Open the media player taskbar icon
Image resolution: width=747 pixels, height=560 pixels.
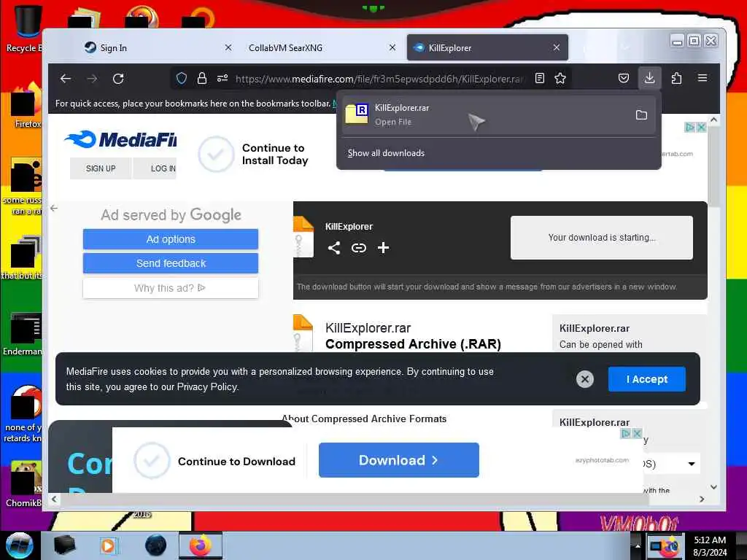(108, 545)
